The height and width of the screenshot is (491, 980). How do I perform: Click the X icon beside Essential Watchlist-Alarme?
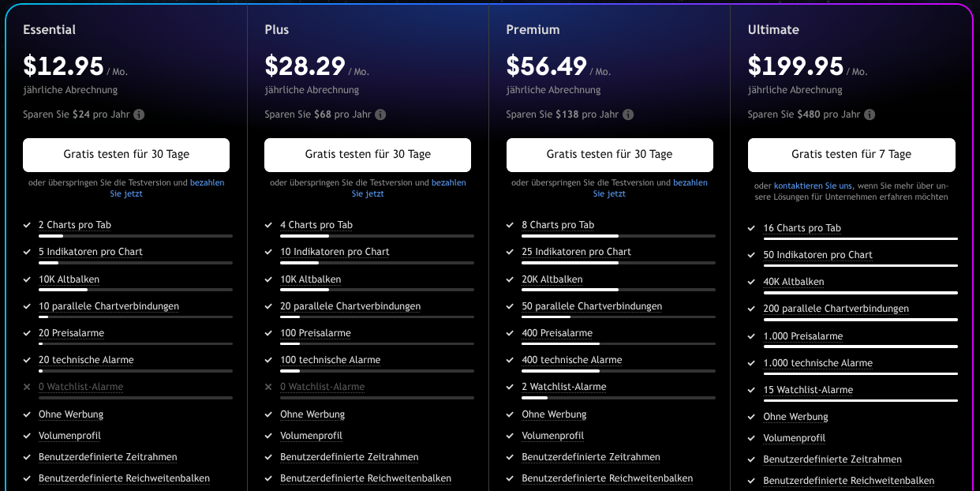tap(28, 387)
